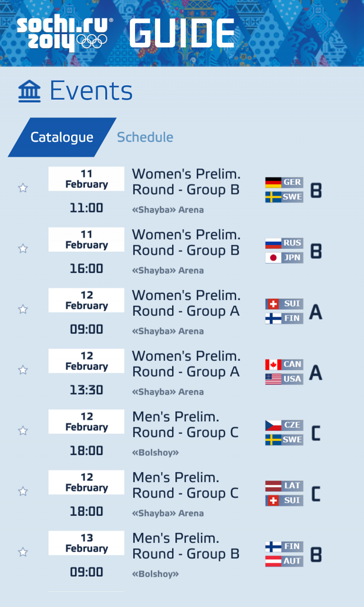The image size is (364, 607).
Task: Switch to the Schedule tab
Action: point(145,137)
